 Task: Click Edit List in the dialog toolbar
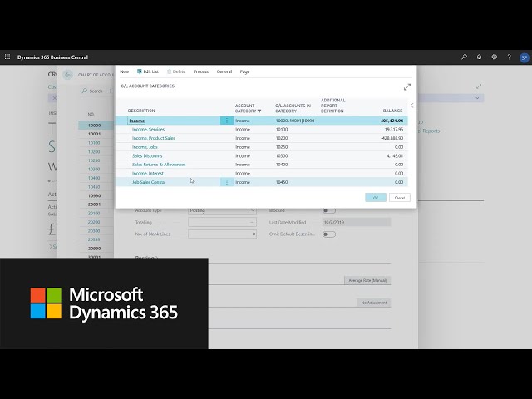click(x=148, y=71)
